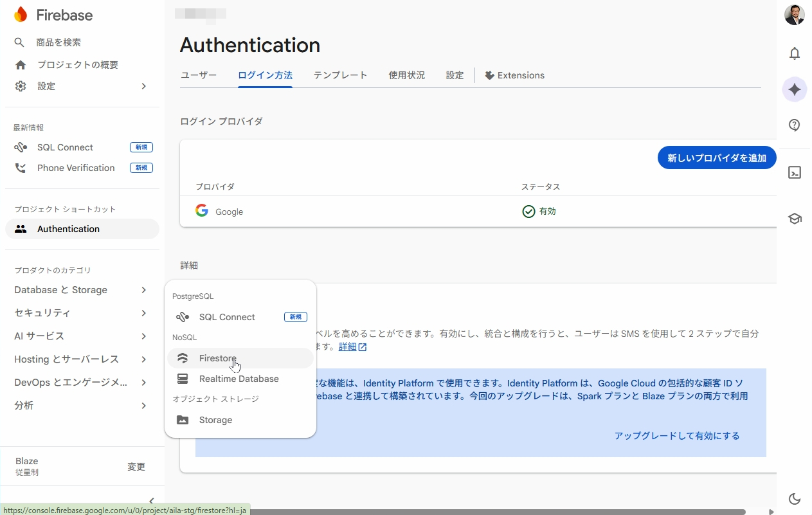This screenshot has height=515, width=812.
Task: Open the learning graduation cap icon
Action: (x=795, y=219)
